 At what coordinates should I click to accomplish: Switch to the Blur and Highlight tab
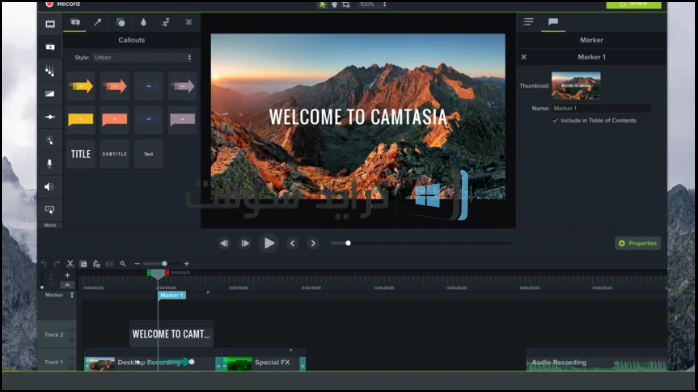point(143,22)
